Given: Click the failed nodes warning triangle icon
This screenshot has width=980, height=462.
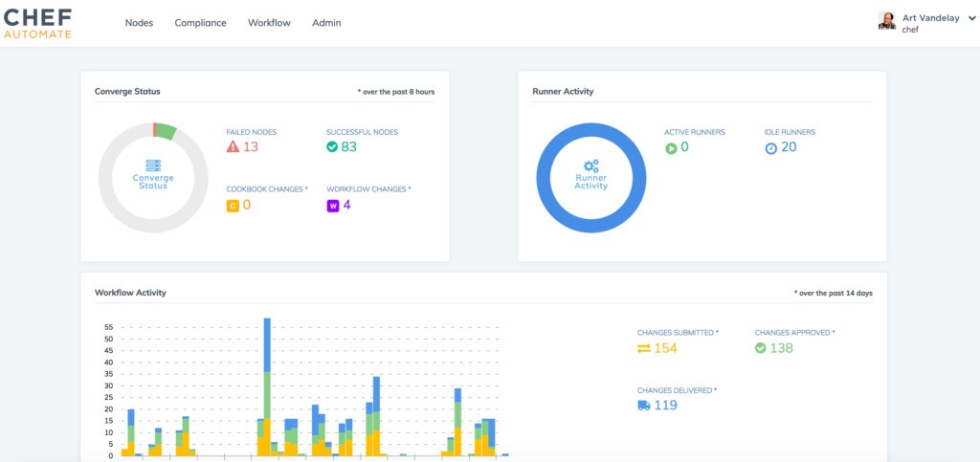Looking at the screenshot, I should pos(233,146).
